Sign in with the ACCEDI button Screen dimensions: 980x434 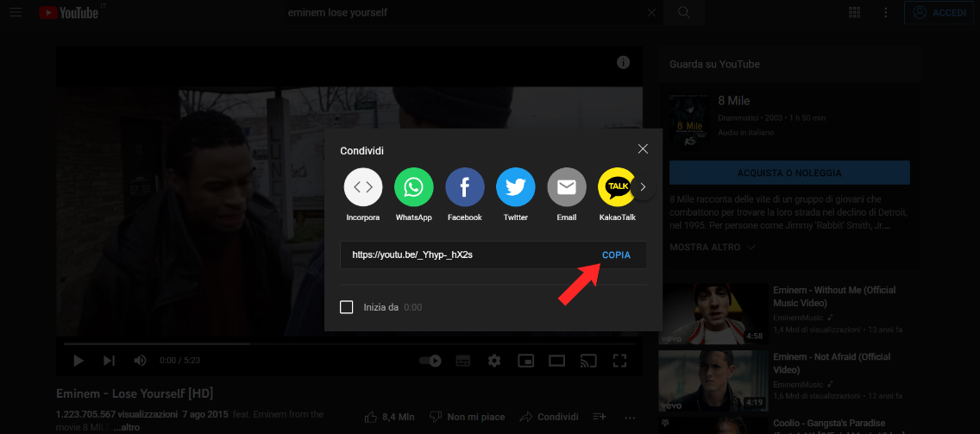coord(939,12)
